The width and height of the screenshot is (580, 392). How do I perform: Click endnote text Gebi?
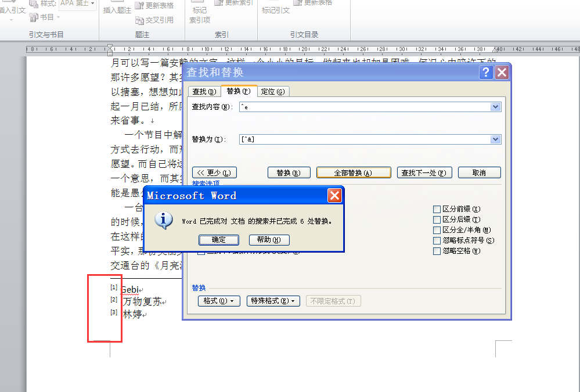tap(130, 289)
